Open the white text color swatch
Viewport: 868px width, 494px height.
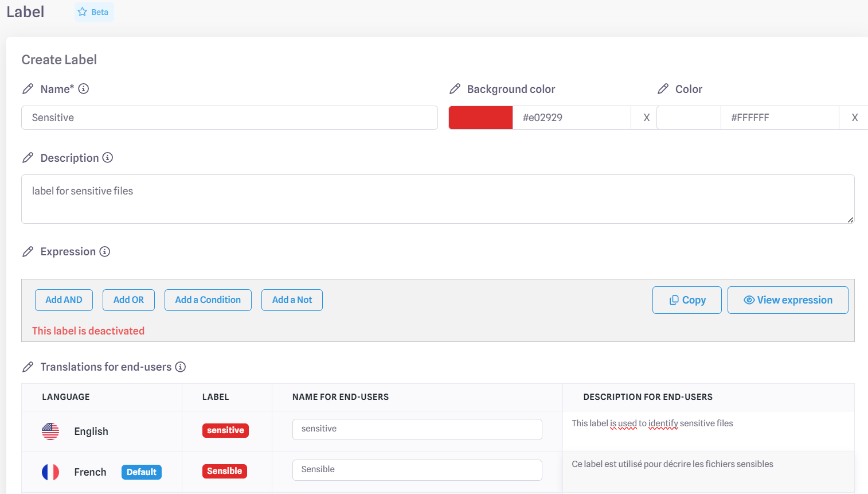tap(689, 118)
